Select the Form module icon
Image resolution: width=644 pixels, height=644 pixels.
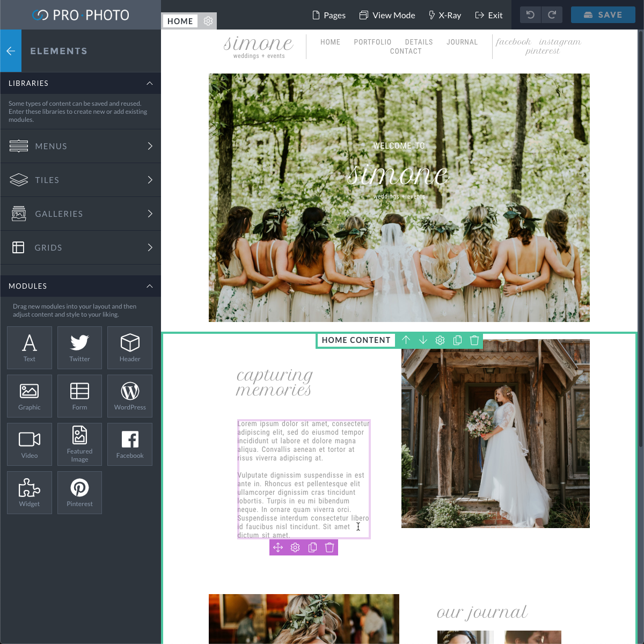point(79,396)
